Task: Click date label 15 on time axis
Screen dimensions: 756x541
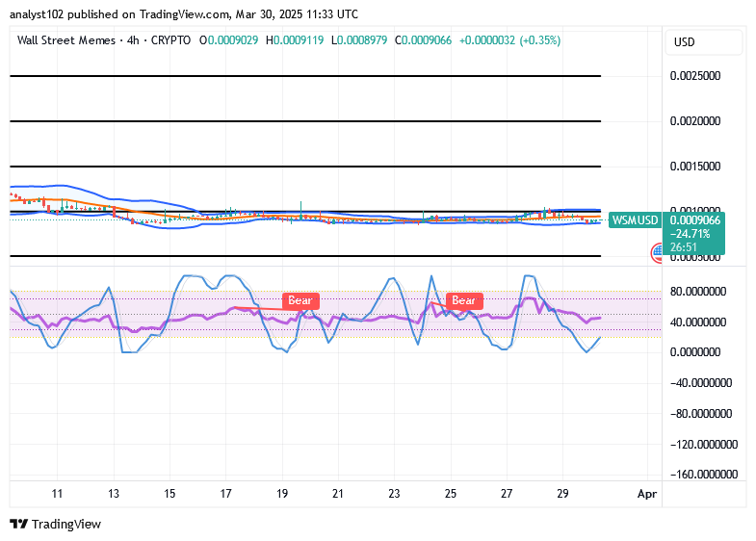Action: tap(169, 494)
